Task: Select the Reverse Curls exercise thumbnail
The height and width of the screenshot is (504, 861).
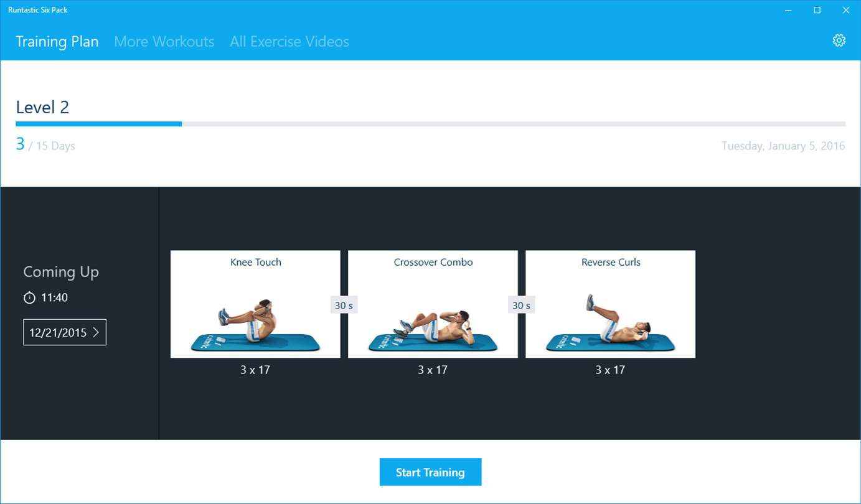Action: [x=610, y=304]
